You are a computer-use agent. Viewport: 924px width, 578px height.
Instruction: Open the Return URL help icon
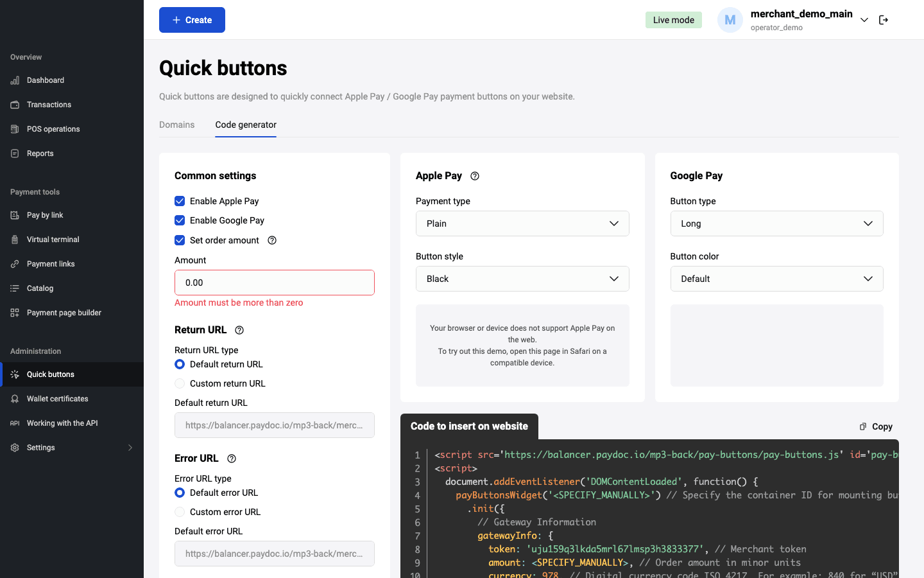239,330
